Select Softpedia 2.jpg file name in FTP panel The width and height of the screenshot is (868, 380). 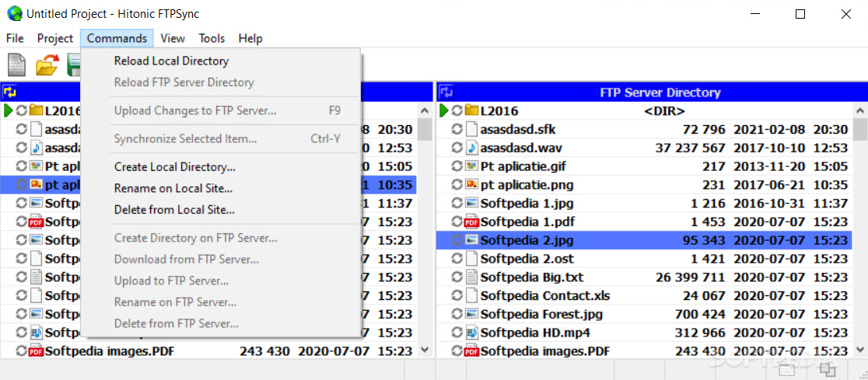click(x=527, y=240)
